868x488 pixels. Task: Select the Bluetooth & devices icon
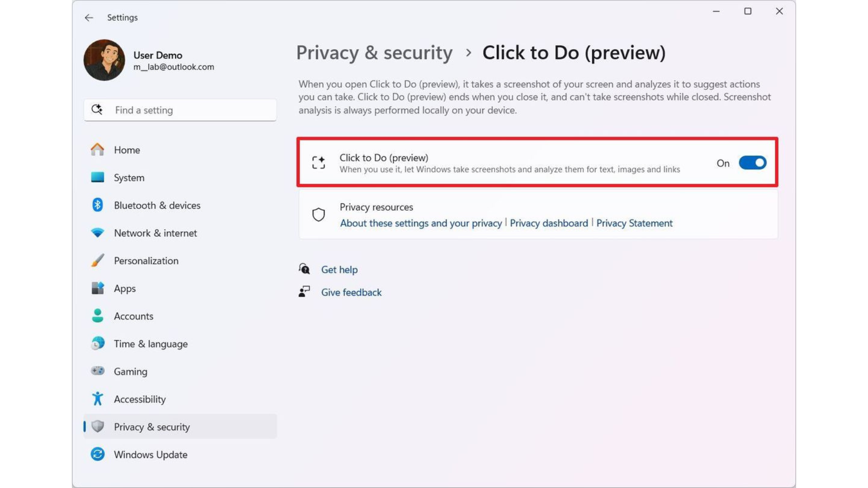97,205
